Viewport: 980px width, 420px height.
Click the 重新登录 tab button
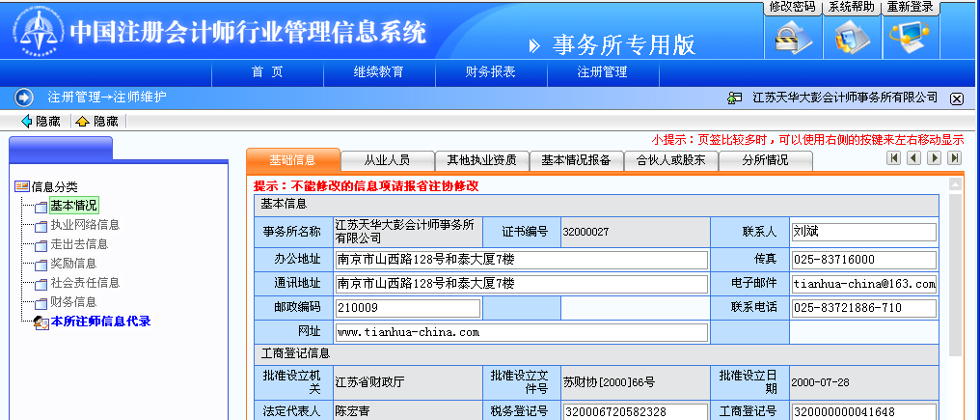coord(910,7)
